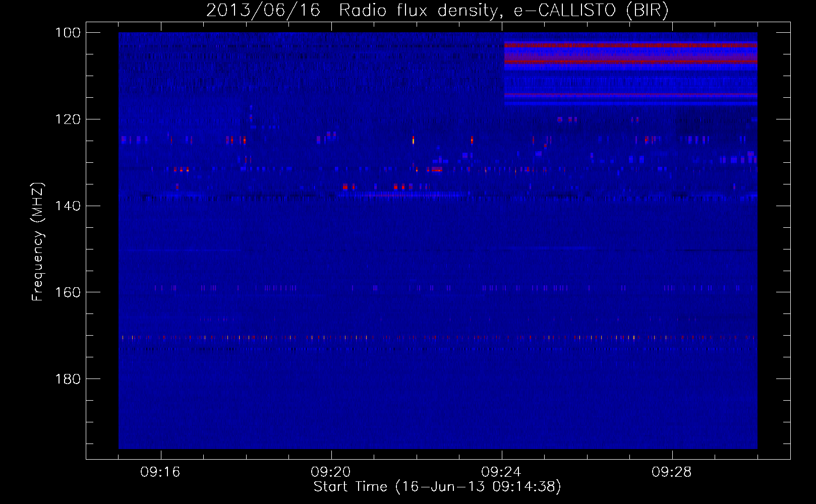
Task: Click the bright red interference band near 103 MHz
Action: [x=630, y=45]
